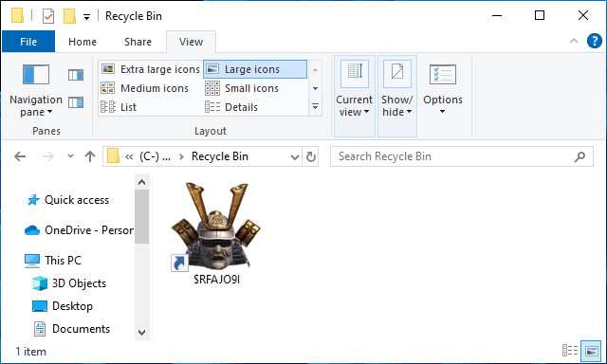
Task: Click the Forward navigation arrow
Action: (x=48, y=156)
